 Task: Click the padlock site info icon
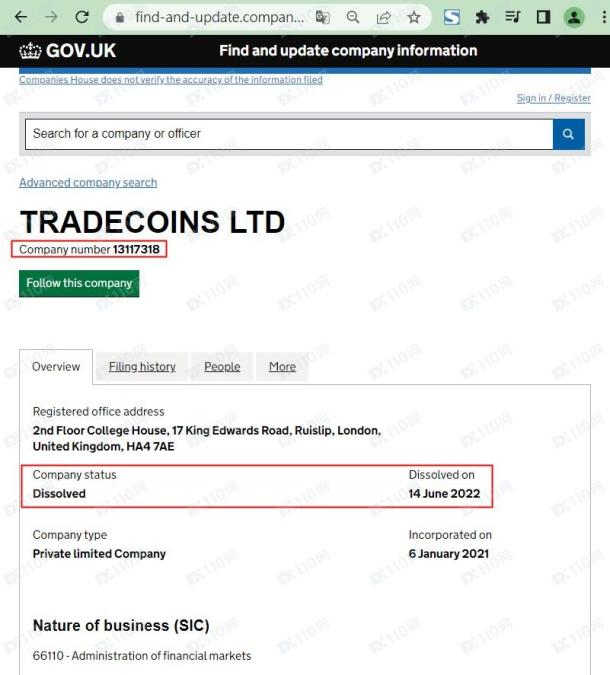tap(120, 18)
